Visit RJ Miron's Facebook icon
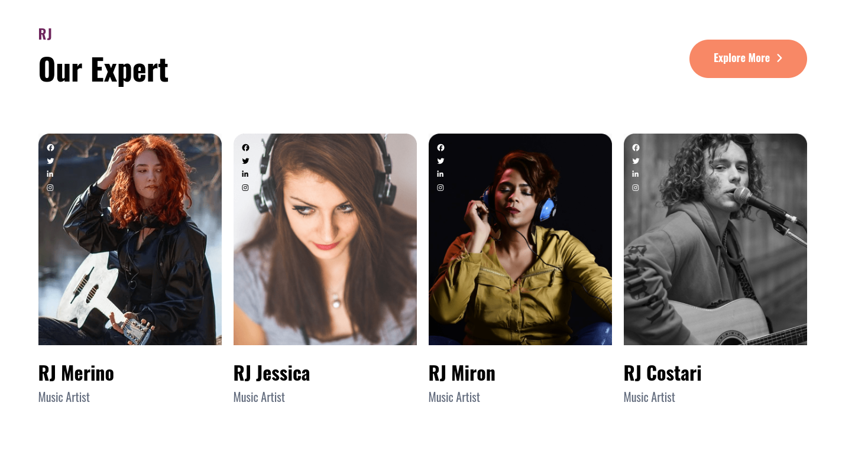Image resolution: width=868 pixels, height=451 pixels. pyautogui.click(x=441, y=148)
